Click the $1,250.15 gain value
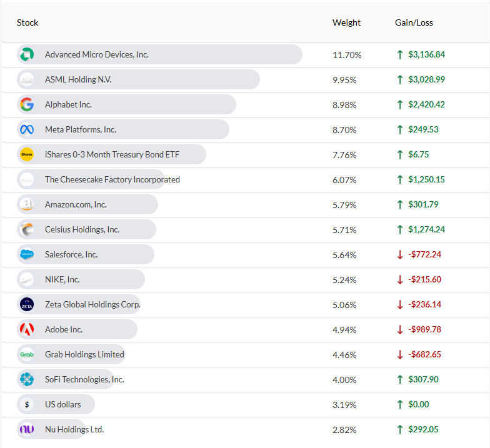 (x=426, y=180)
